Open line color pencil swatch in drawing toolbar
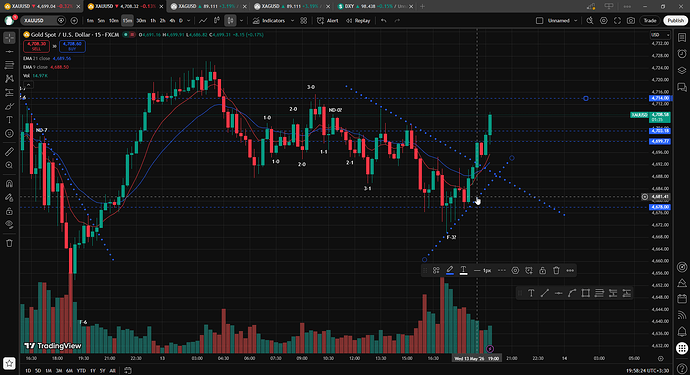This screenshot has height=375, width=690. click(x=450, y=270)
